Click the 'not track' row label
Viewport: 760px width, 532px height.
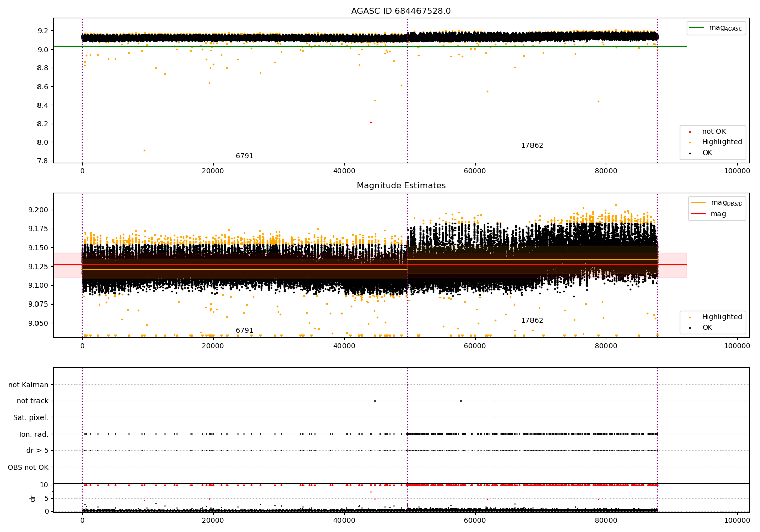[x=32, y=401]
